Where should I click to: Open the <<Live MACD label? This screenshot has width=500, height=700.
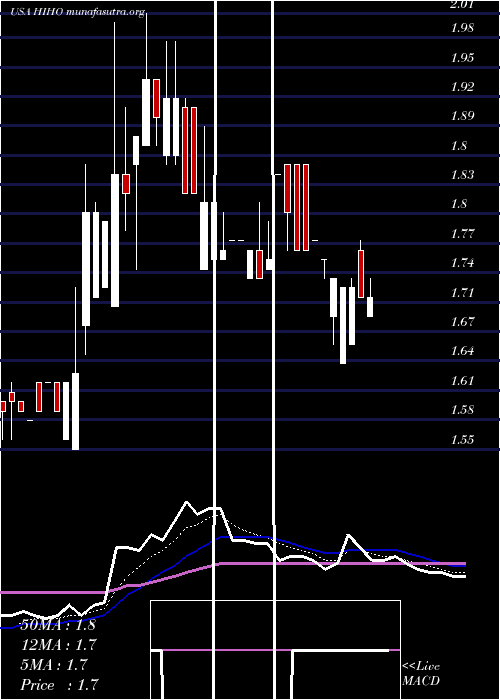coord(421,674)
